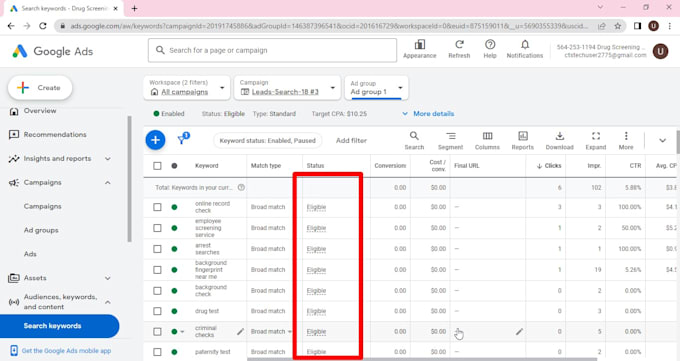Screen dimensions: 680x361
Task: Expand the Assets sidebar section
Action: (x=108, y=278)
